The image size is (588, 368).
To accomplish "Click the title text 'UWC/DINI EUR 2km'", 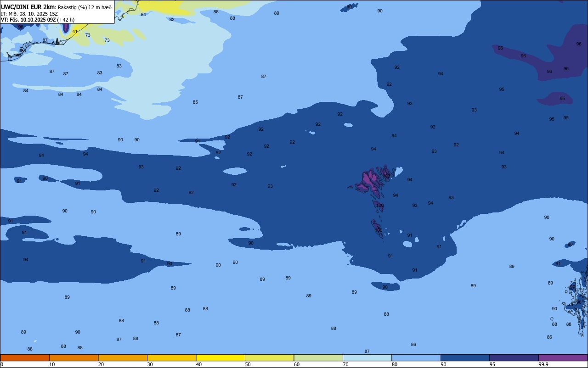I will pyautogui.click(x=28, y=6).
